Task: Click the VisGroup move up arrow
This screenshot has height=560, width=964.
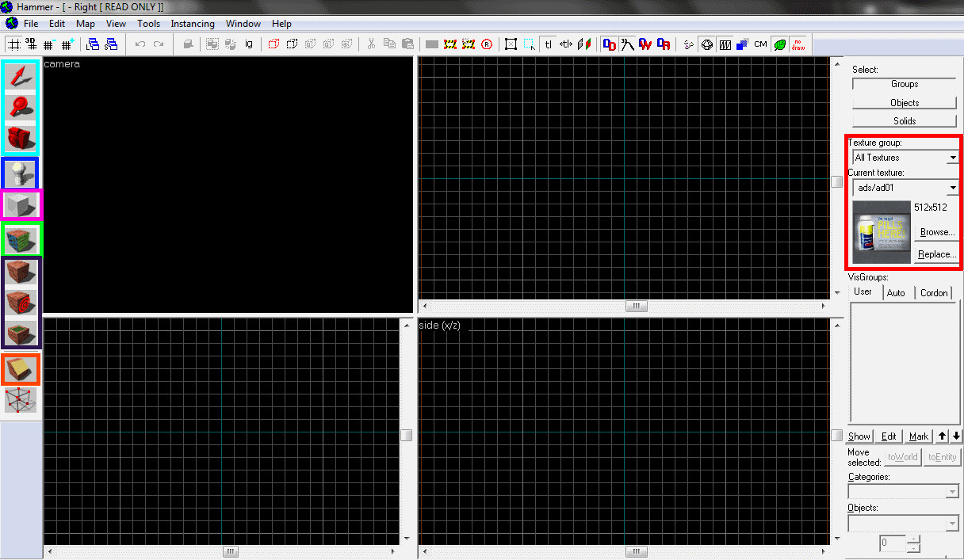Action: [942, 436]
